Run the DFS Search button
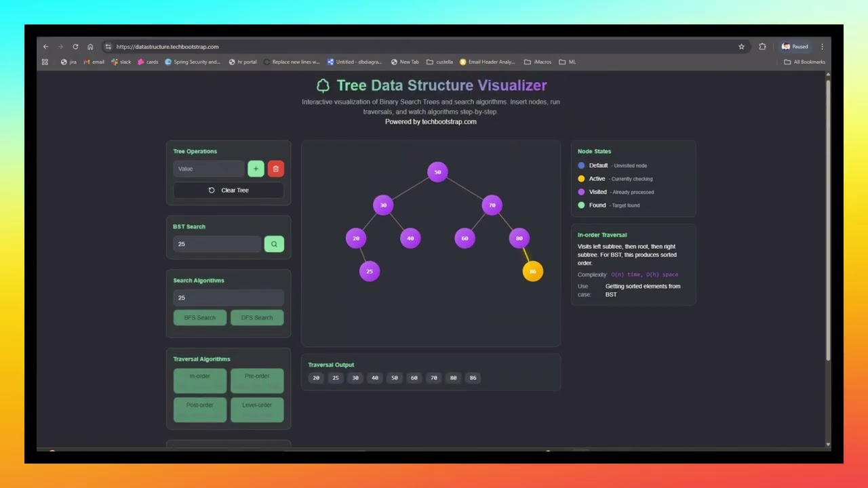 coord(257,318)
